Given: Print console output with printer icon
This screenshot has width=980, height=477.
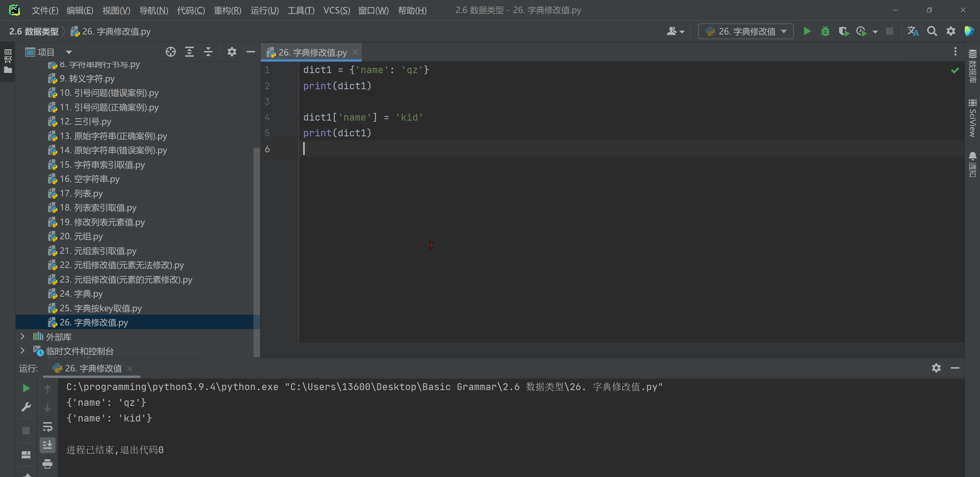Looking at the screenshot, I should click(47, 464).
